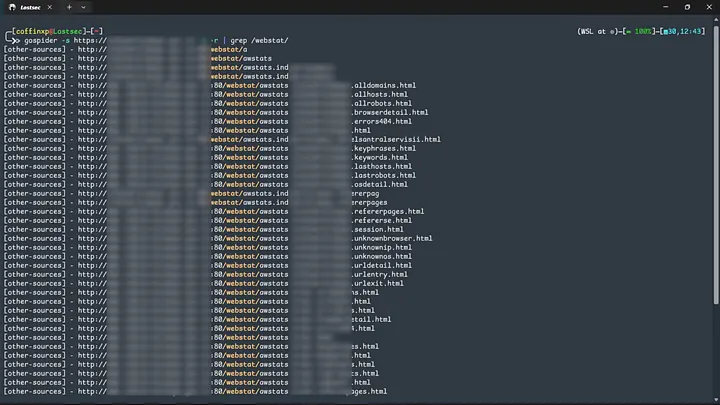
Task: Click '.unknownos.html' URL ending
Action: click(382, 257)
